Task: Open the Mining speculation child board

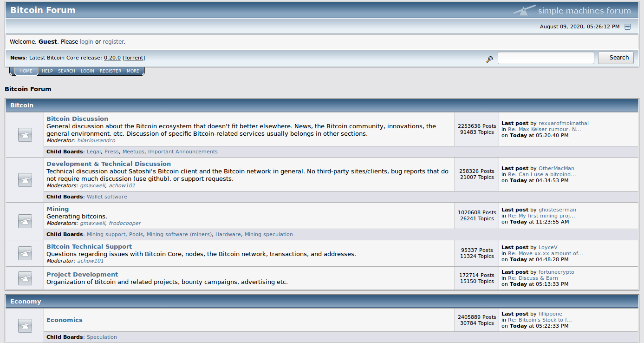Action: [269, 235]
